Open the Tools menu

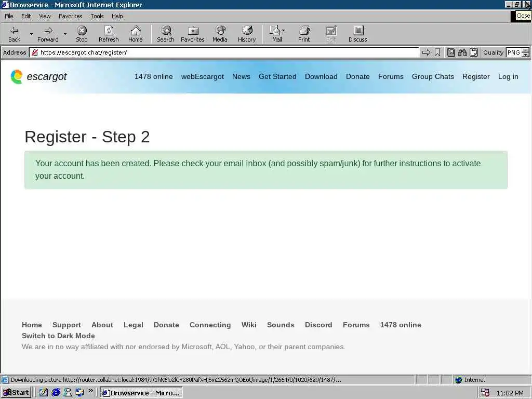coord(97,16)
